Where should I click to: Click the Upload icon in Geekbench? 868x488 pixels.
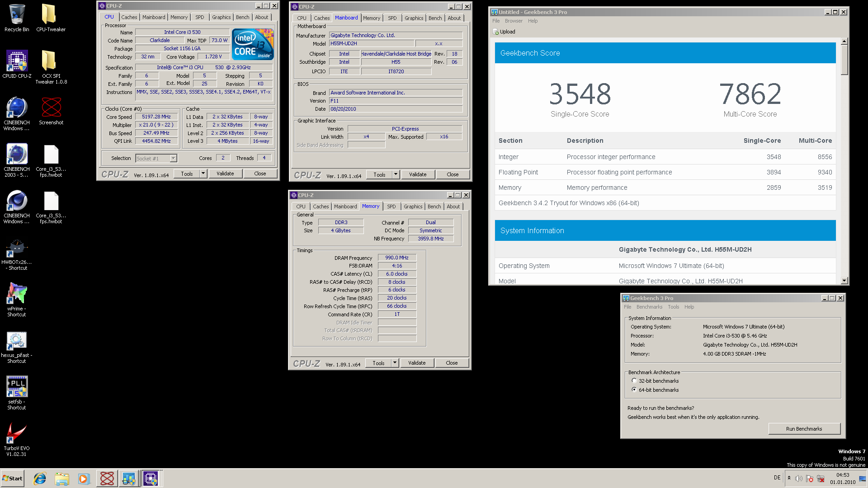495,32
